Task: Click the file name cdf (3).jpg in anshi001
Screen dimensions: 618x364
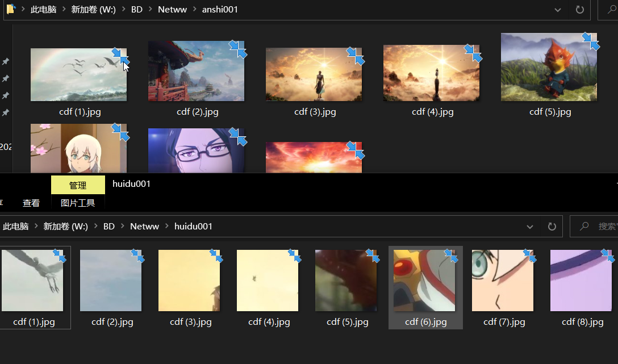Action: (x=315, y=112)
